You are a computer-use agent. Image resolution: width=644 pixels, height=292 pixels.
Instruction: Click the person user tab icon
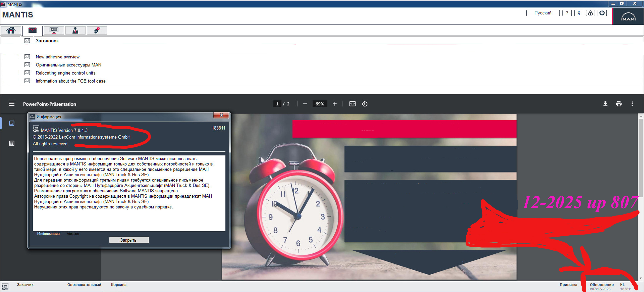pyautogui.click(x=75, y=30)
